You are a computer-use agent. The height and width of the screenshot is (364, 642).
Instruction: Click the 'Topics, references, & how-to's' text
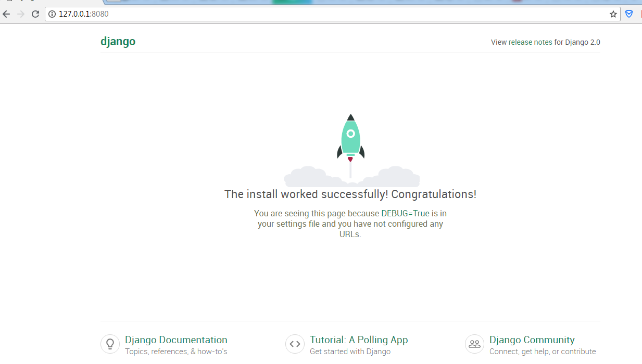[176, 352]
